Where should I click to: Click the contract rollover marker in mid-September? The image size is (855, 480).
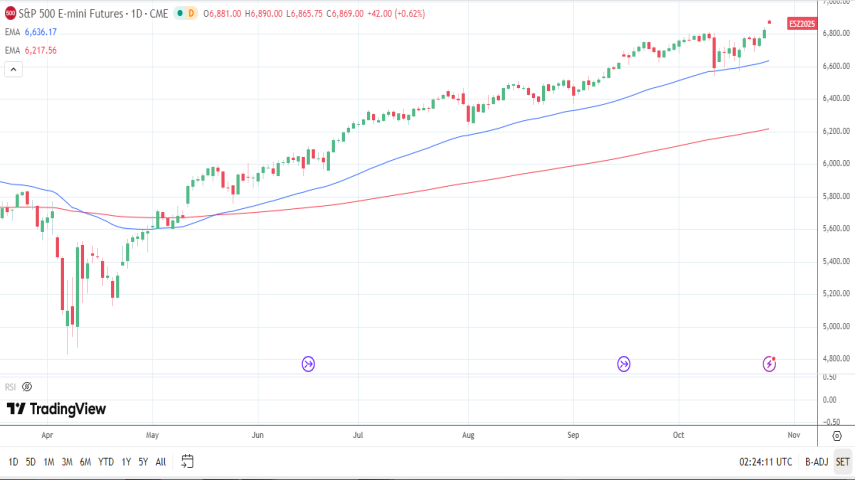pyautogui.click(x=624, y=364)
